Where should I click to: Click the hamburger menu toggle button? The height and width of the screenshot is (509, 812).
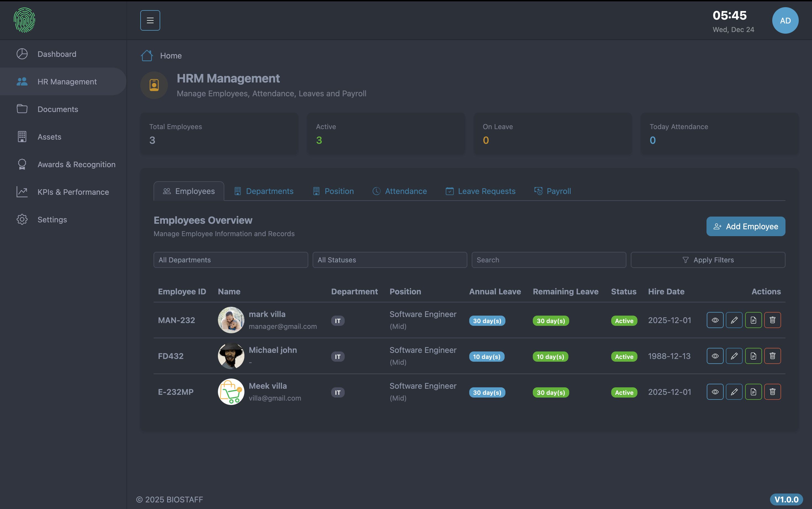[150, 20]
